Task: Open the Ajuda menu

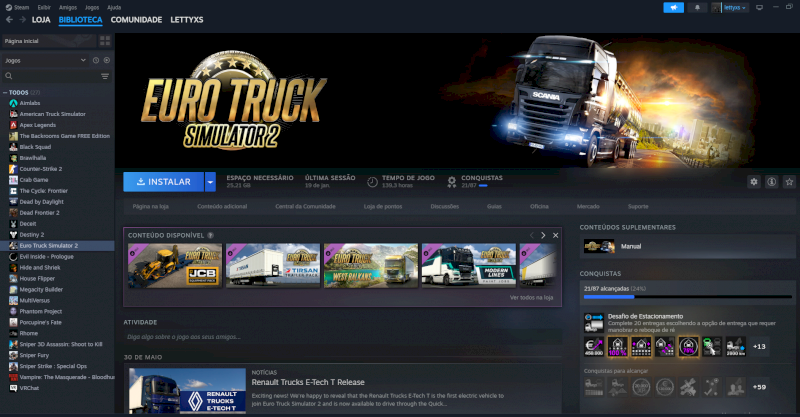Action: click(114, 8)
